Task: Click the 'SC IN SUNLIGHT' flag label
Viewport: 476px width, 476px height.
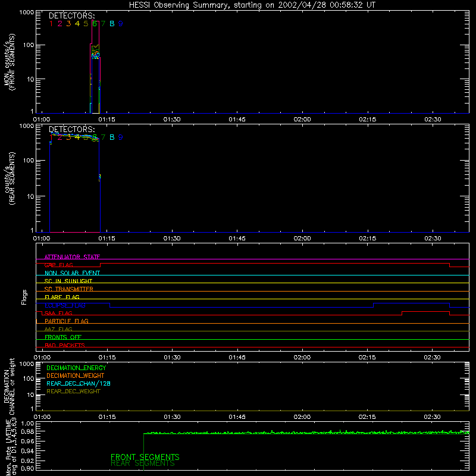Action: pos(68,281)
